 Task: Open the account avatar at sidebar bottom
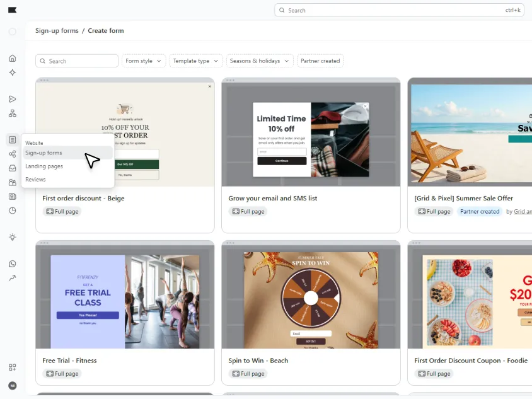[13, 386]
